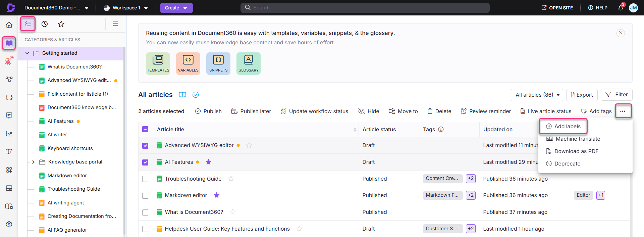The width and height of the screenshot is (644, 237).
Task: Open the Snippets tile
Action: click(218, 63)
